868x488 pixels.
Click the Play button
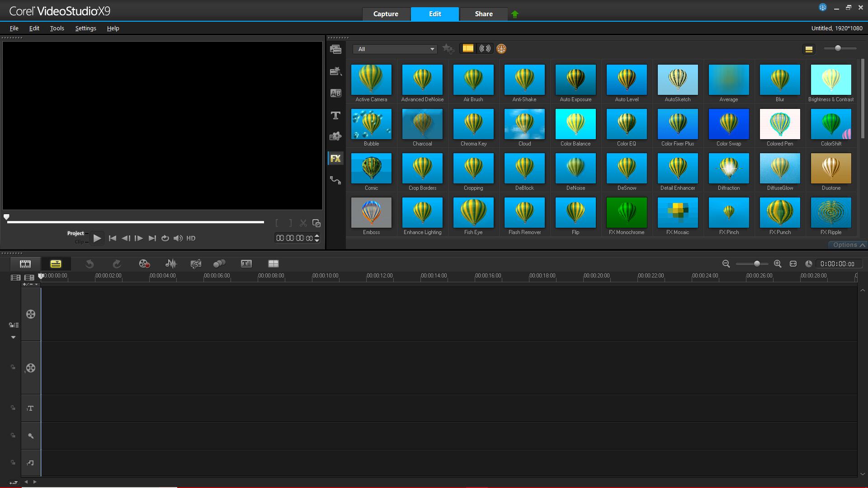(97, 238)
